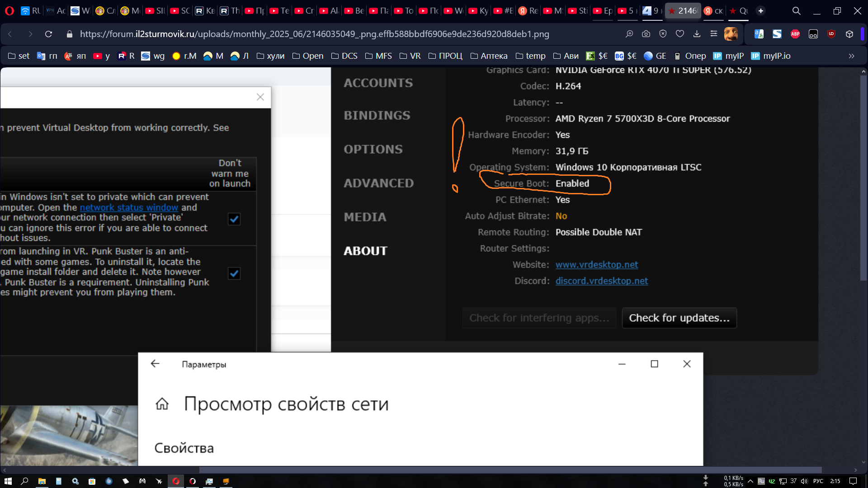
Task: Switch to the 'Qu' browser tab
Action: 738,10
